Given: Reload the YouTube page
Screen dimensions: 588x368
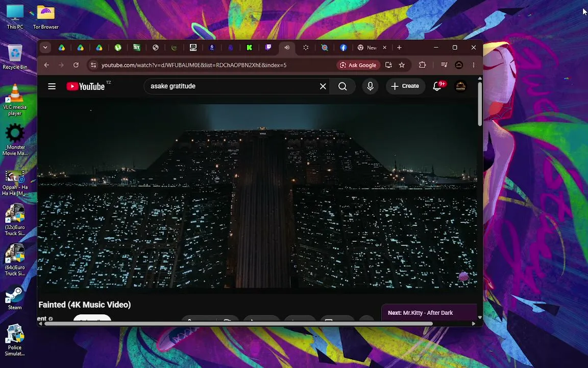Looking at the screenshot, I should click(76, 65).
